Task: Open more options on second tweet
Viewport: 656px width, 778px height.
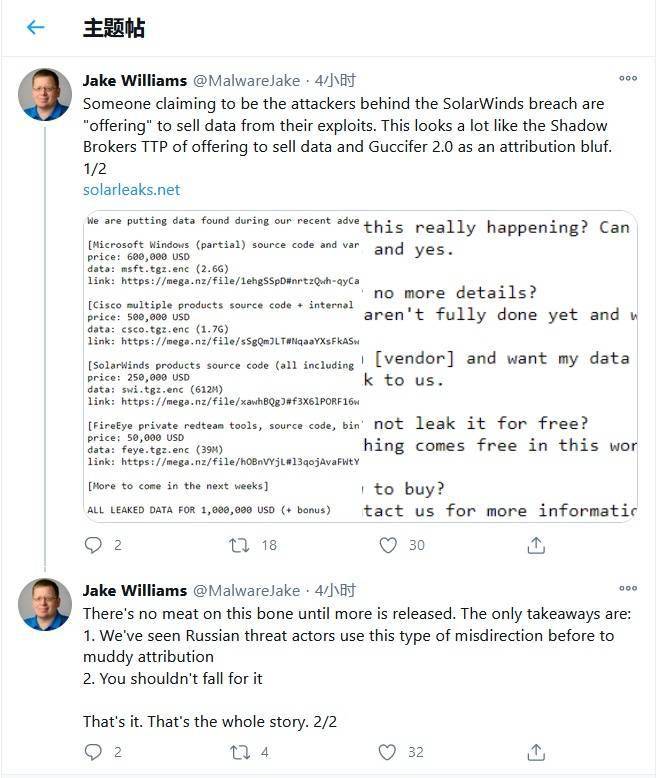Action: (628, 588)
